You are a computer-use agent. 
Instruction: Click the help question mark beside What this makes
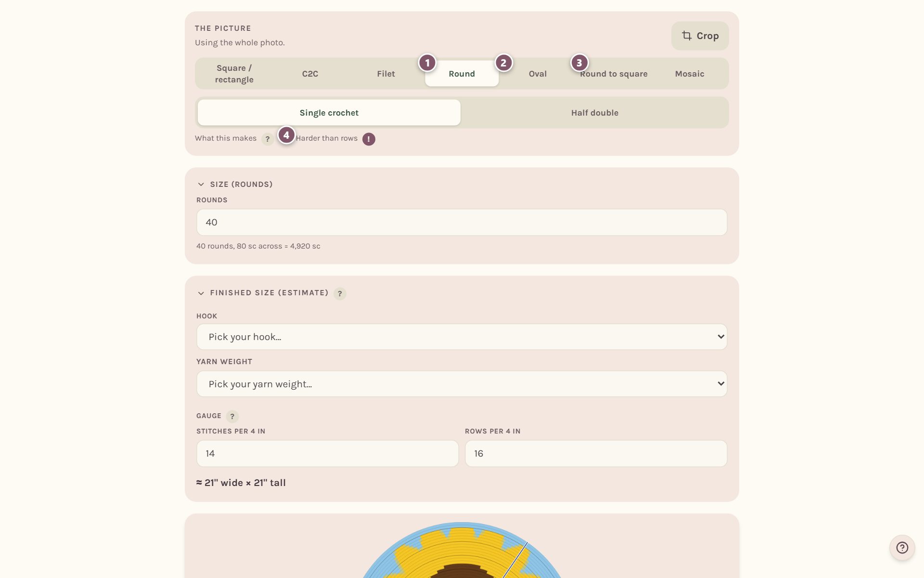[x=268, y=139]
